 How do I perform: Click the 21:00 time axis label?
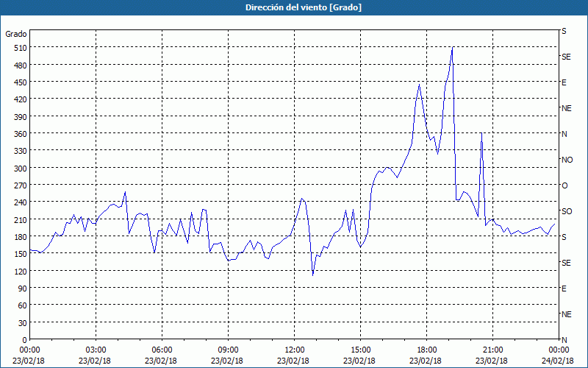tap(492, 350)
